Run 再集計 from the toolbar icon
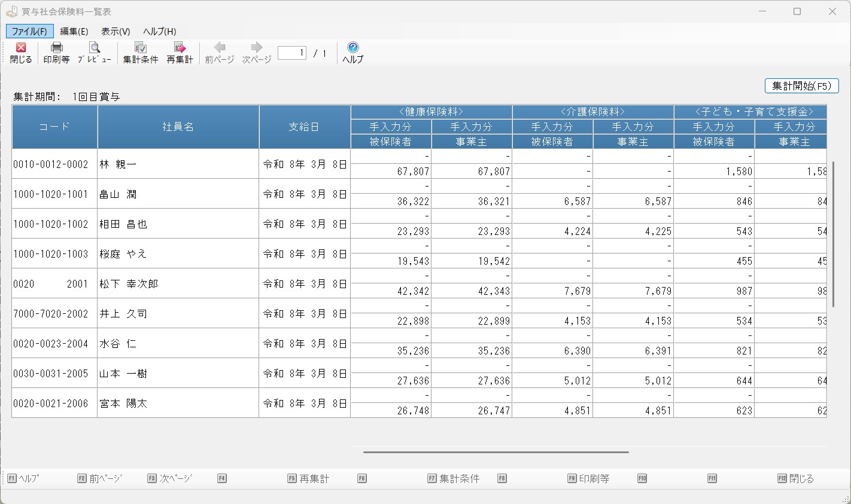Image resolution: width=851 pixels, height=504 pixels. pyautogui.click(x=180, y=48)
